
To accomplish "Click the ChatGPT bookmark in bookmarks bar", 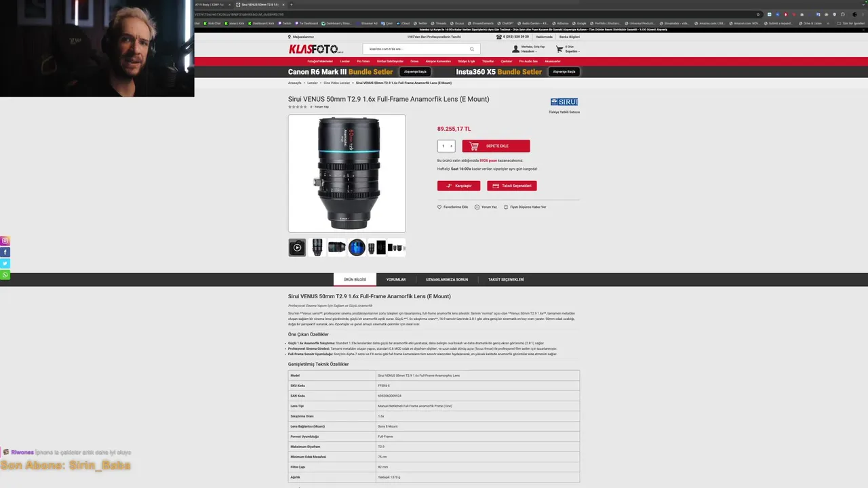I will [505, 23].
